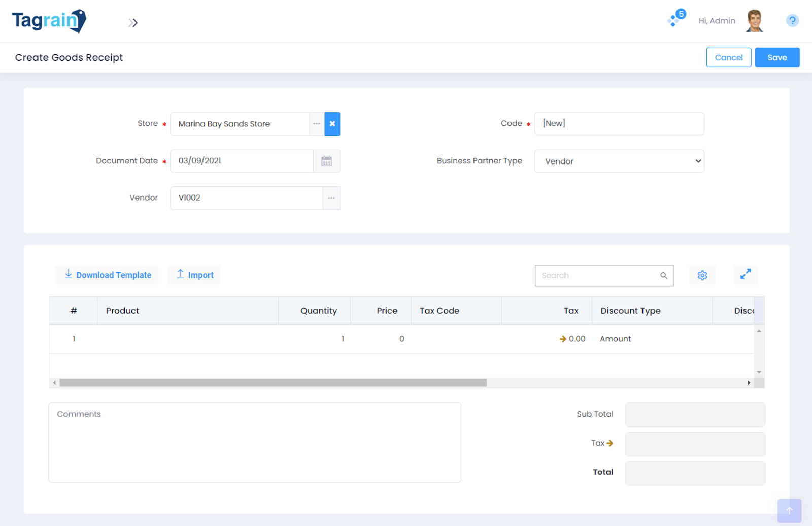Clear the Store field with X button
Image resolution: width=812 pixels, height=526 pixels.
click(x=332, y=124)
